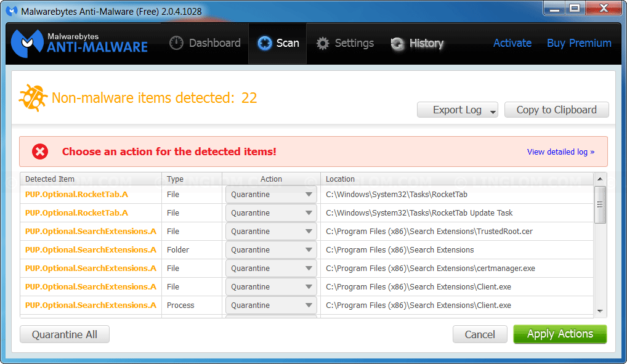Select PUP.Optional.RocketTab.A for RocketTab Update Task
This screenshot has height=364, width=627.
[77, 213]
